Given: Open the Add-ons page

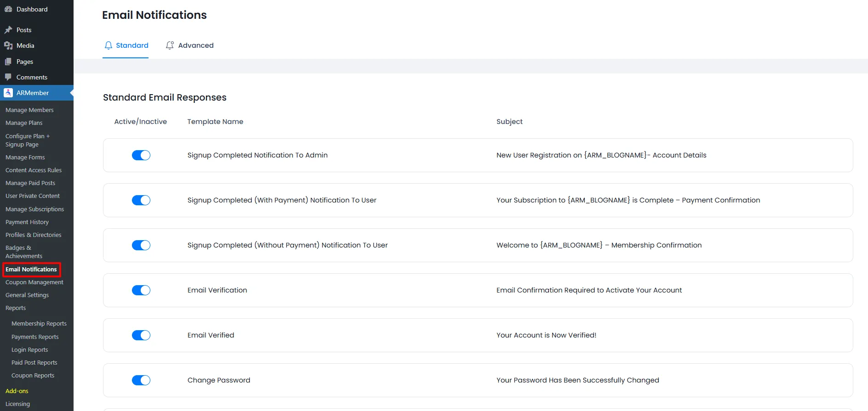Looking at the screenshot, I should pos(17,391).
